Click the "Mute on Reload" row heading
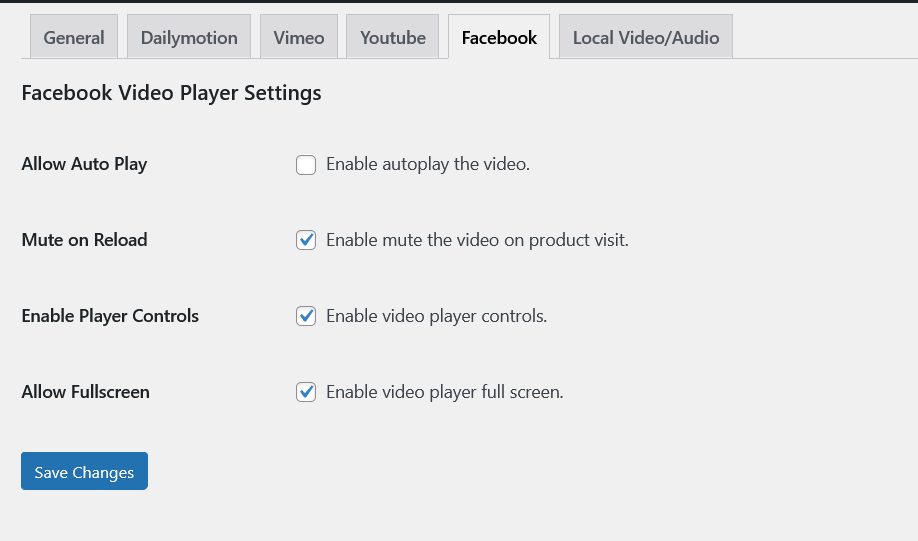This screenshot has width=918, height=541. pos(84,240)
